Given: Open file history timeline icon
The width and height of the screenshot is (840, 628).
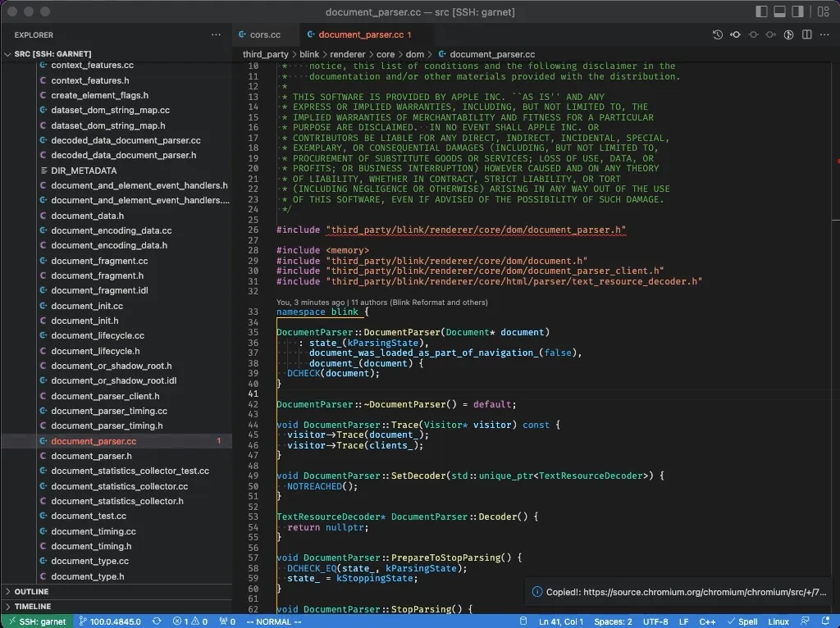Looking at the screenshot, I should 717,35.
